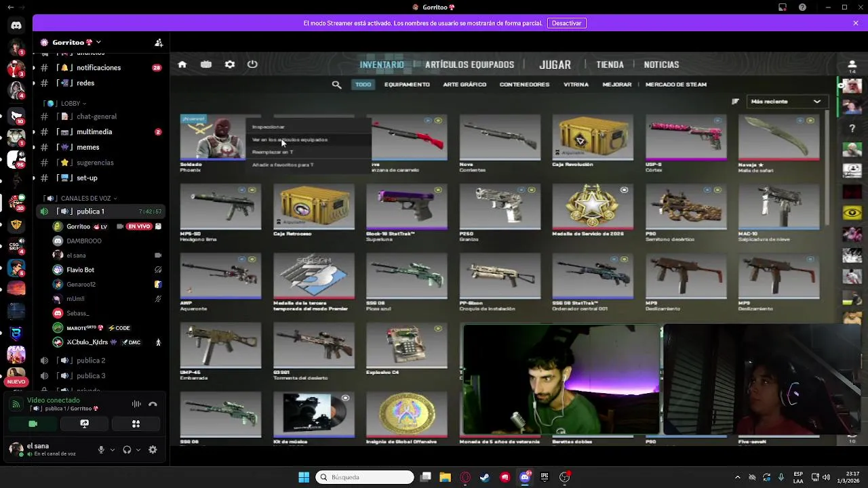Open the activities launcher button in voice panel
This screenshot has width=868, height=488.
(x=136, y=424)
